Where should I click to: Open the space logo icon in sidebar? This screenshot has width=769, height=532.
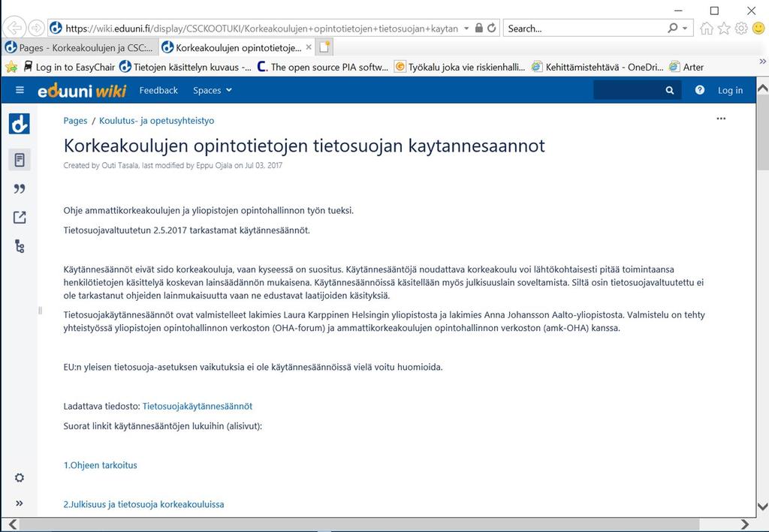19,124
